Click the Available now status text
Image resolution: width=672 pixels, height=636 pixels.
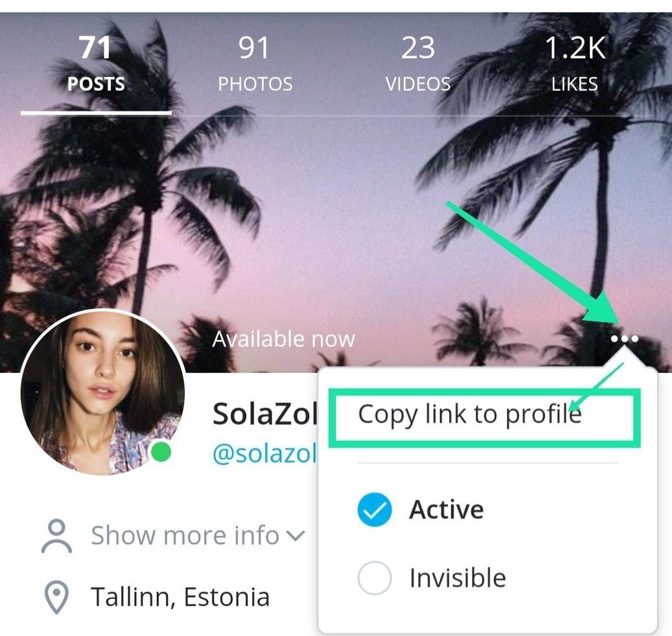coord(284,339)
